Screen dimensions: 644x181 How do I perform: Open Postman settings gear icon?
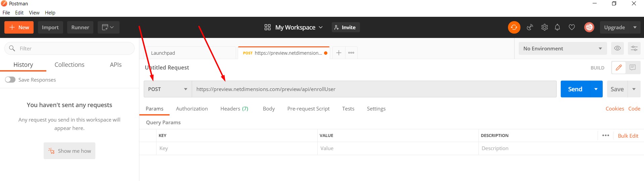[x=544, y=27]
